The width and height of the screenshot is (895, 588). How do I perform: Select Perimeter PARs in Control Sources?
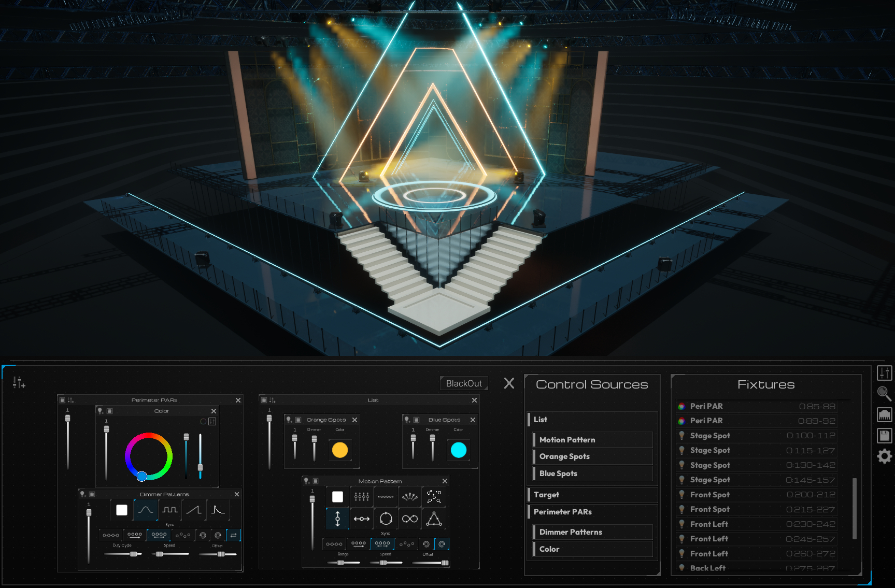(592, 512)
